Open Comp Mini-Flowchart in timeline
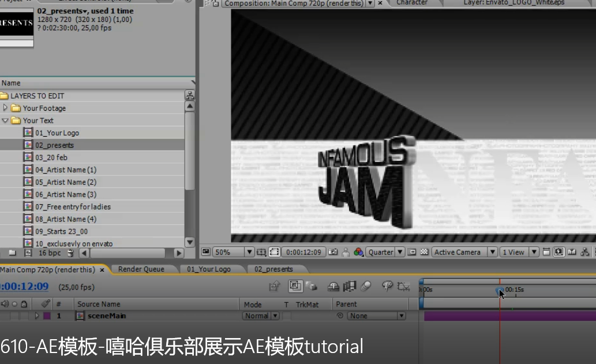596x364 pixels. click(x=274, y=286)
